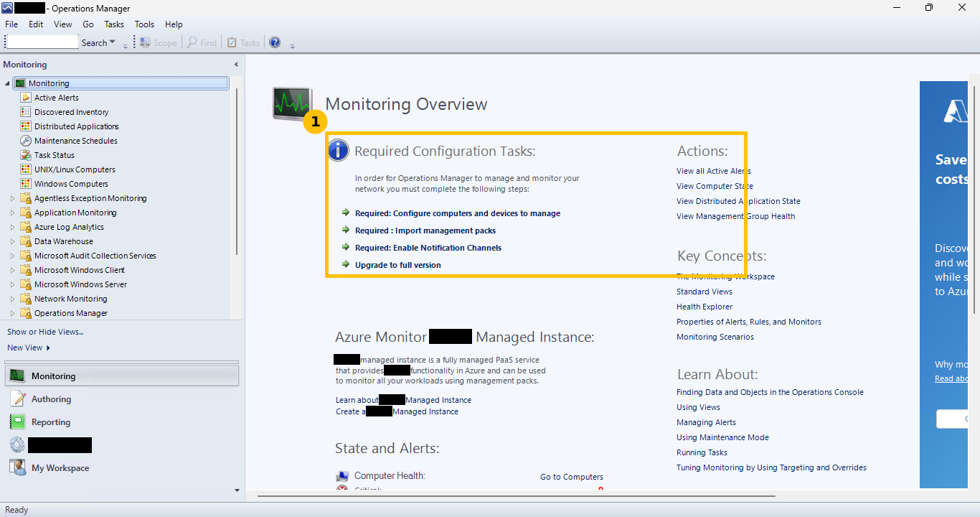Select Discovered Inventory icon in tree
Screen dimensions: 980x517
[x=26, y=112]
